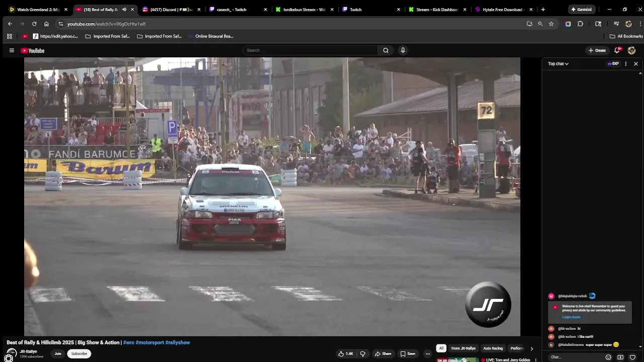The image size is (644, 362).
Task: Switch to the caseoh_ Twitch tab
Action: 237,10
